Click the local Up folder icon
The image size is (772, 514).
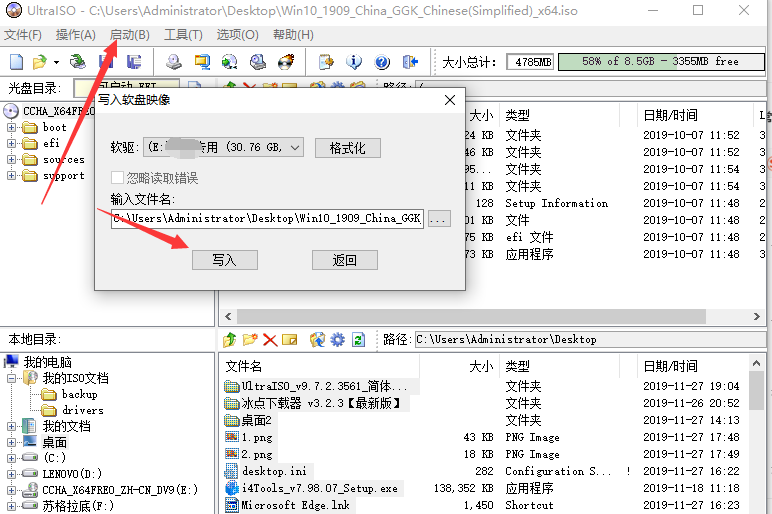pos(230,340)
